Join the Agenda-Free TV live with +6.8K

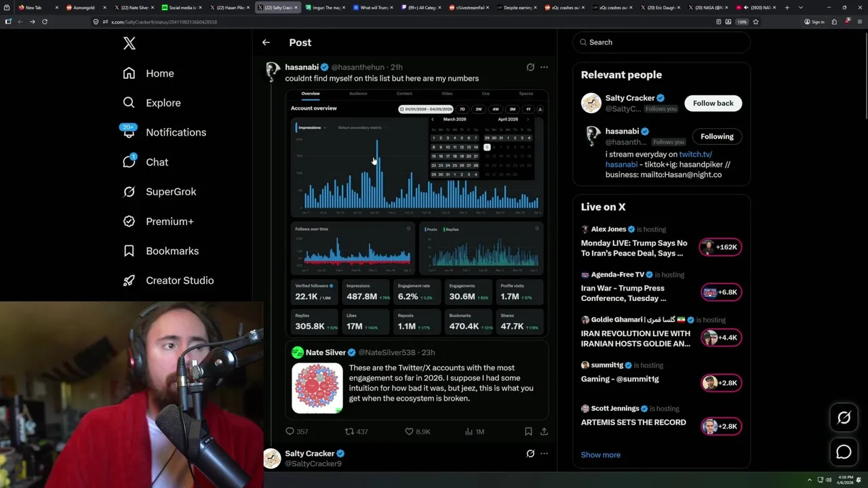tap(721, 292)
